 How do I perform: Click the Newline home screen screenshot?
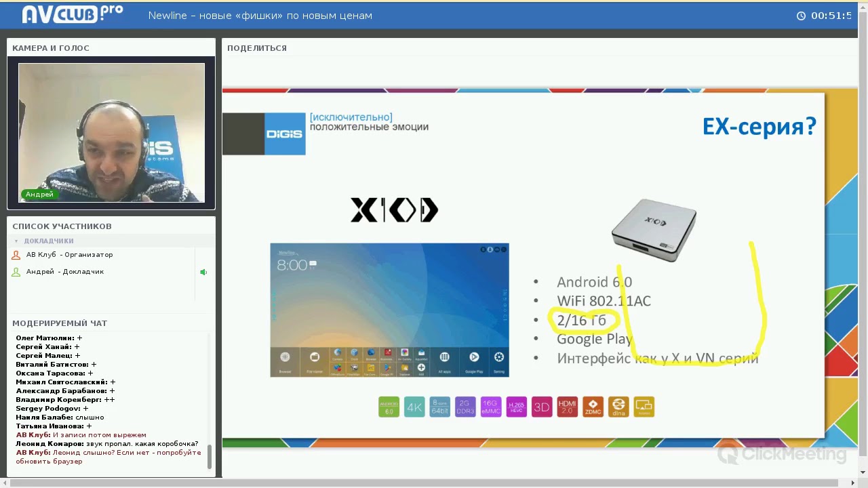click(389, 310)
